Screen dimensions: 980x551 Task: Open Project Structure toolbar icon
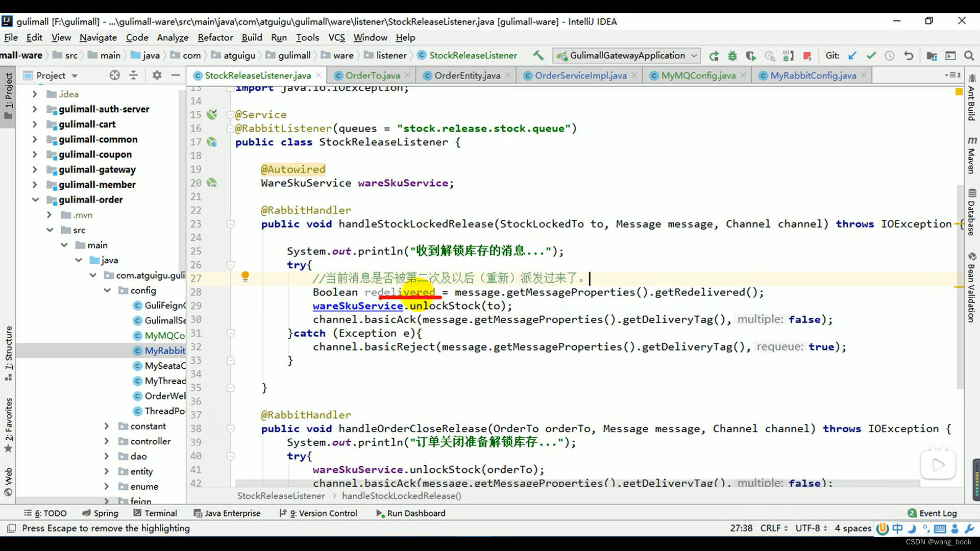tap(932, 56)
